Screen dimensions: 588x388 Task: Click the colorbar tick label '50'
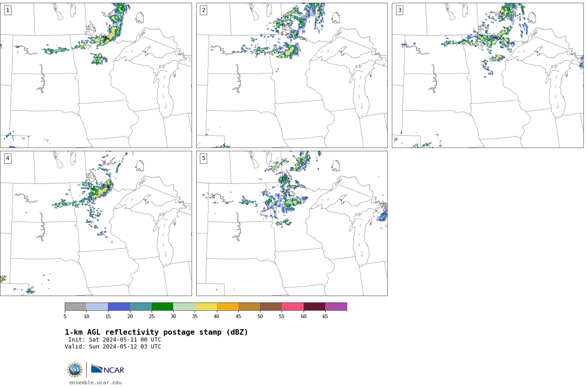point(260,316)
